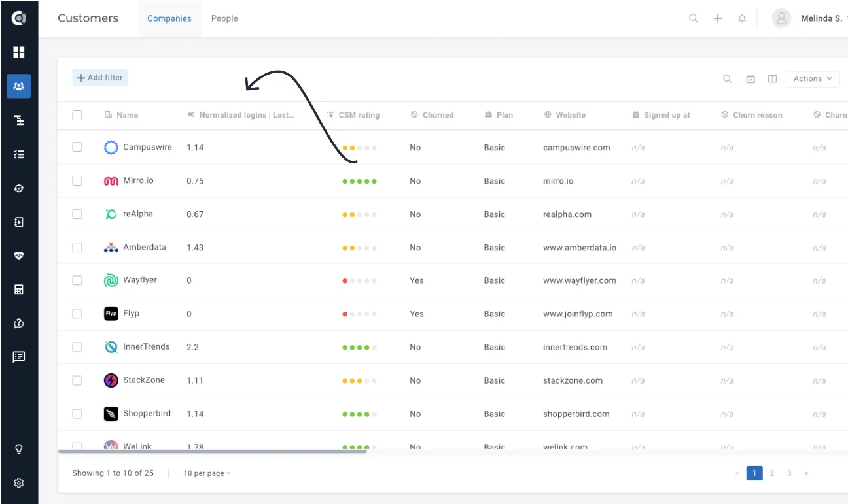
Task: Click the table search magnifier beside Actions
Action: [728, 79]
